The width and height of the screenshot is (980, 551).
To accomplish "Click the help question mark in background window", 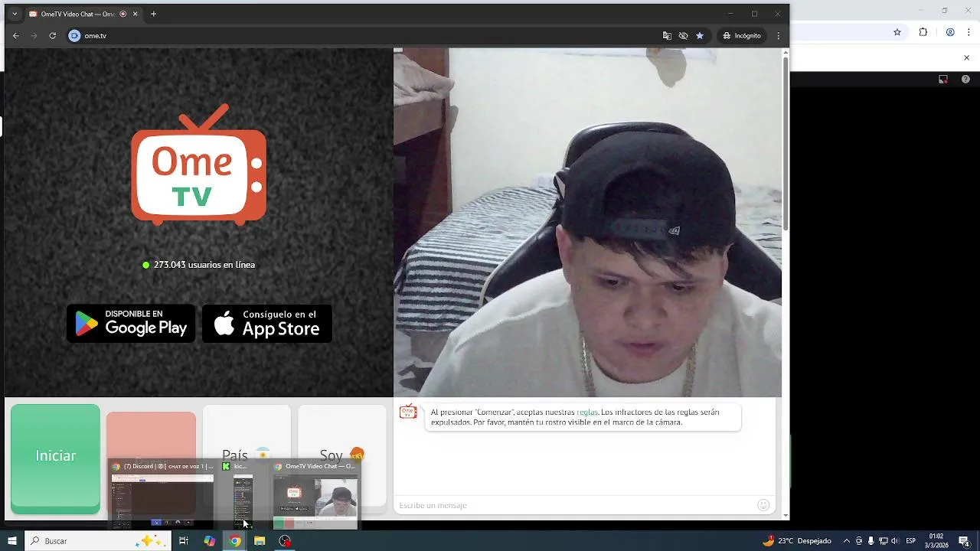I will [x=965, y=79].
